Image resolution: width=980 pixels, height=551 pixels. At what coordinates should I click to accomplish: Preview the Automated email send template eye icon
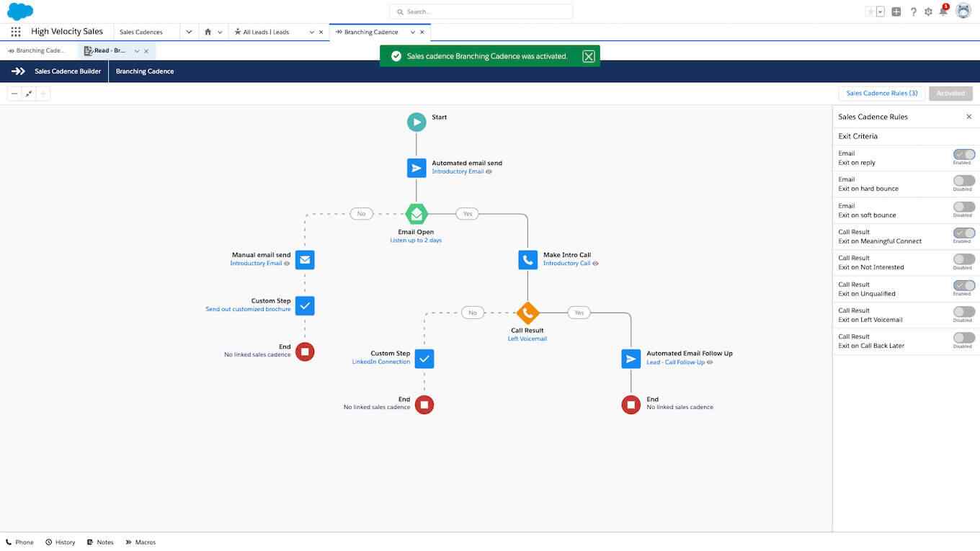click(x=489, y=171)
